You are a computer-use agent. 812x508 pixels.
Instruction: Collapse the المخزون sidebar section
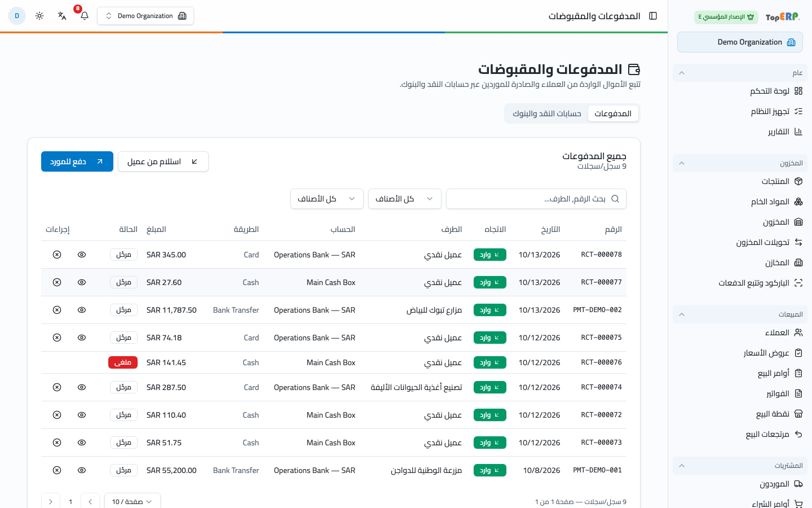coord(740,163)
